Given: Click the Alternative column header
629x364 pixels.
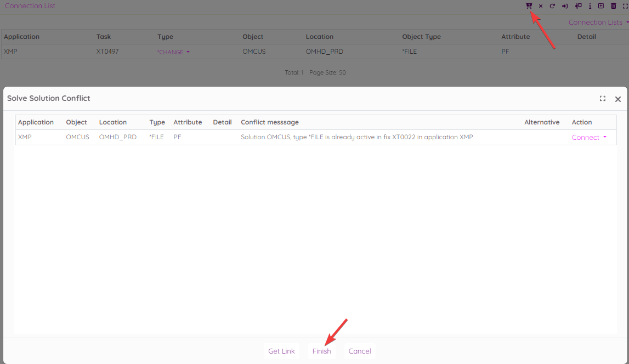Looking at the screenshot, I should [542, 122].
